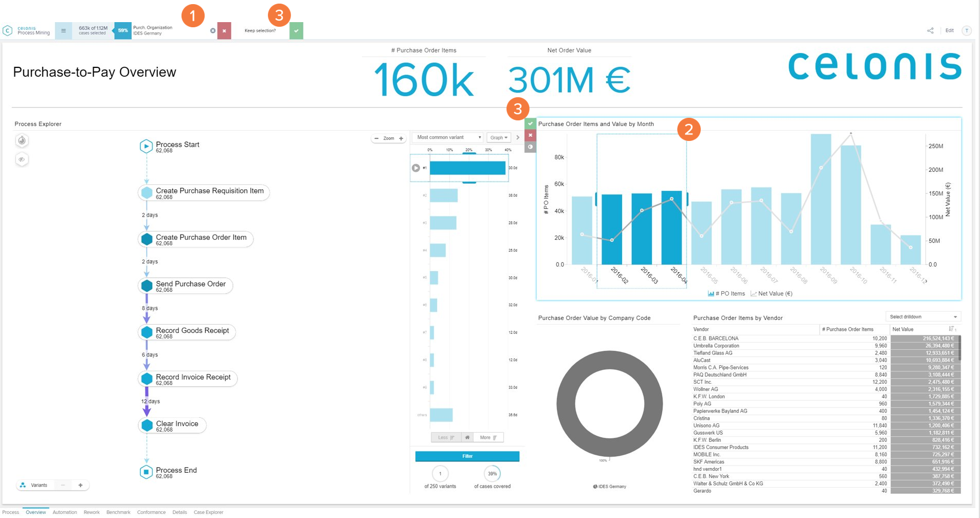
Task: Play animation for variant #1
Action: [x=415, y=168]
